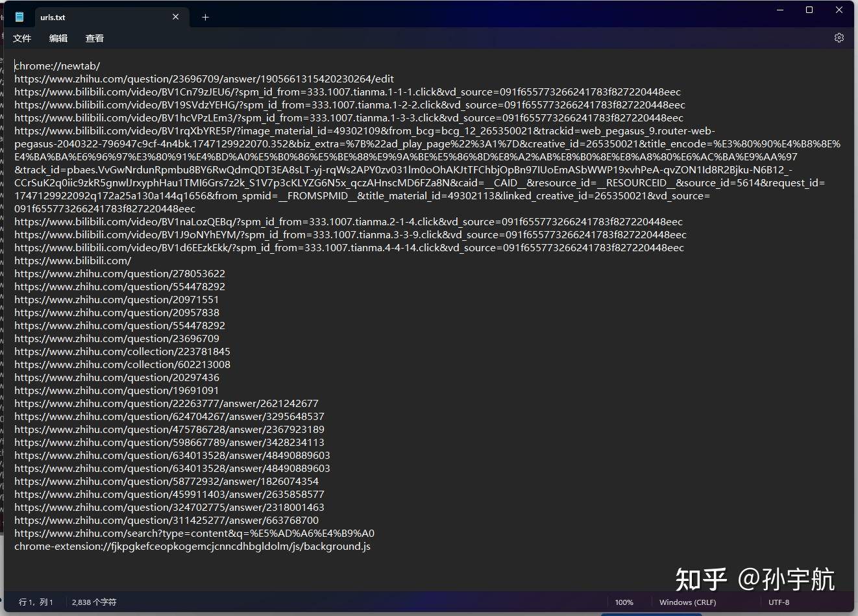Click the zhihu question/20971551 line
The image size is (858, 616).
(117, 299)
